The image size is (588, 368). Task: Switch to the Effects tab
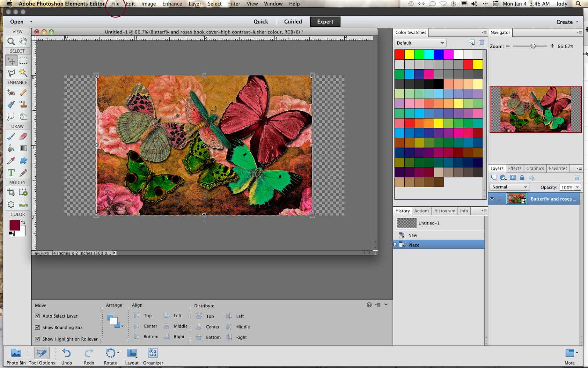pyautogui.click(x=514, y=169)
